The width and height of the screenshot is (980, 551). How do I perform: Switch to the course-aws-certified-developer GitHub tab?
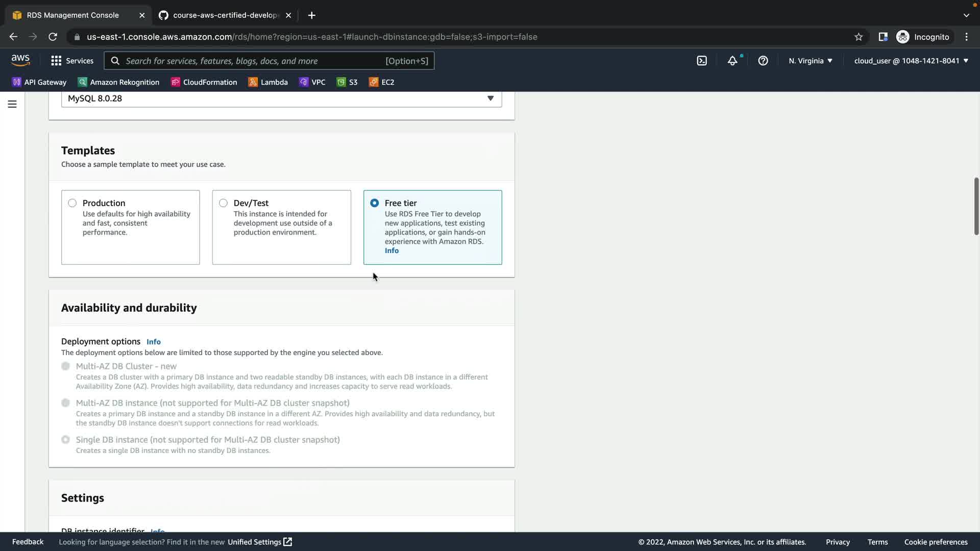click(x=225, y=15)
